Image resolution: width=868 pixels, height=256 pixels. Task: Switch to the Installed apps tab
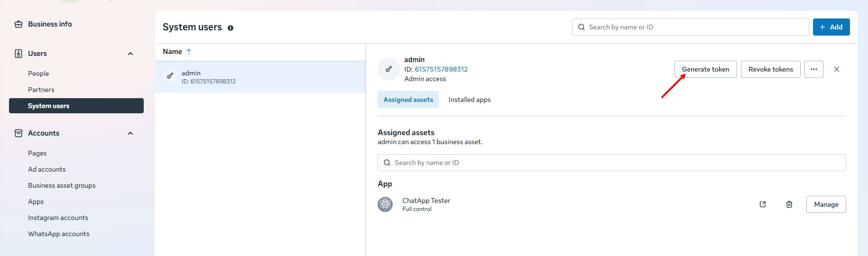470,100
